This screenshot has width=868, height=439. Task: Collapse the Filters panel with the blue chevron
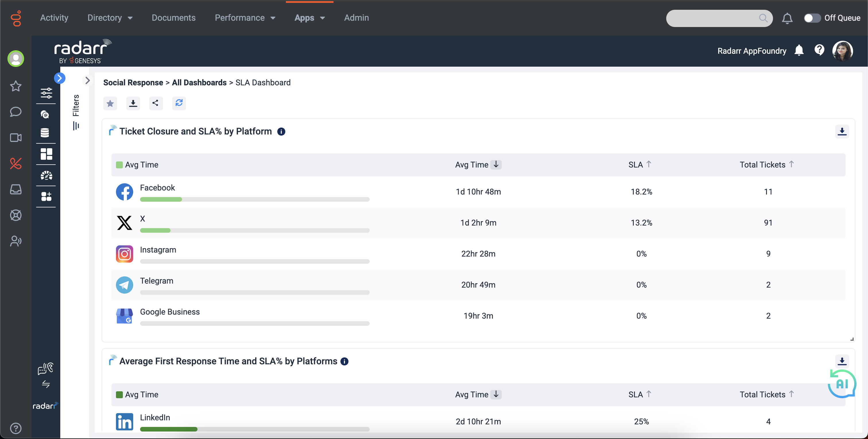(60, 78)
